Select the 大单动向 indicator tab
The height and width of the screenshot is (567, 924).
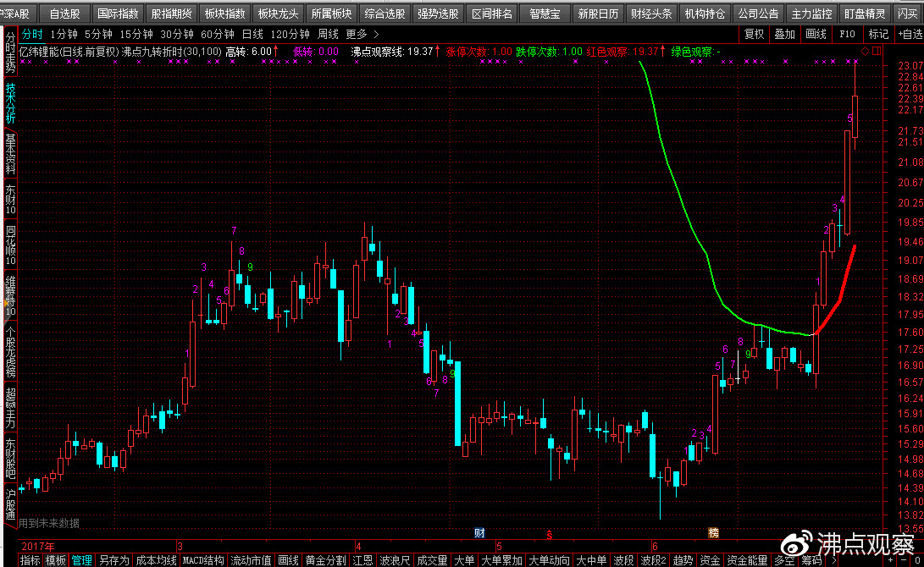click(549, 560)
